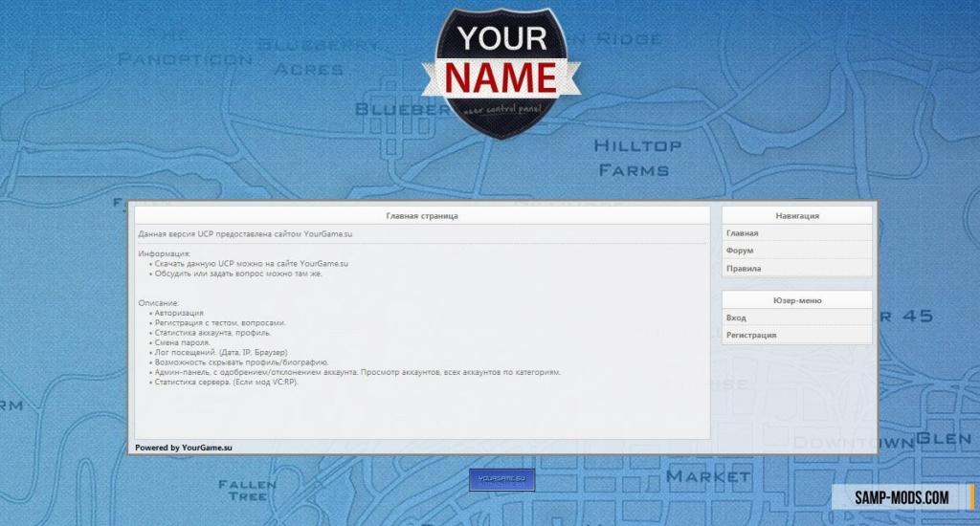Click the Возможность скрывать профиль/биографию item
Viewport: 980px width, 526px height.
coord(241,362)
